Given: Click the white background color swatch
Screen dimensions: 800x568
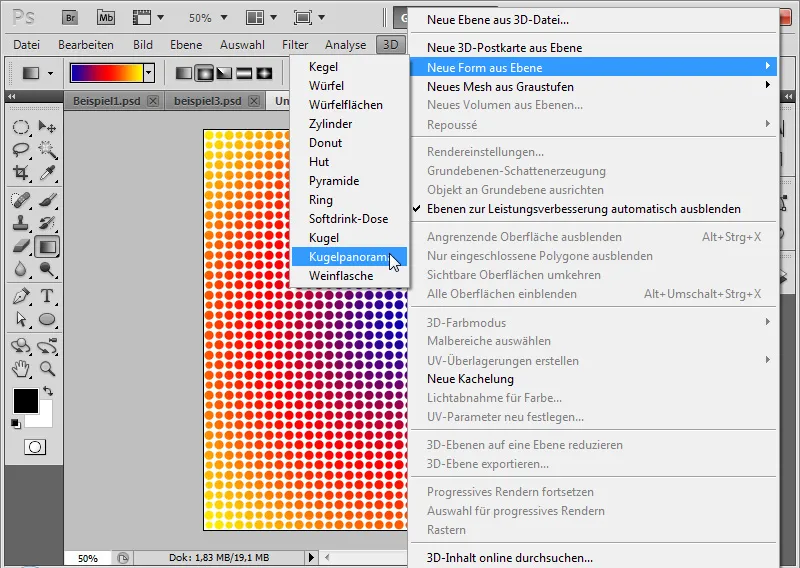Looking at the screenshot, I should click(44, 418).
